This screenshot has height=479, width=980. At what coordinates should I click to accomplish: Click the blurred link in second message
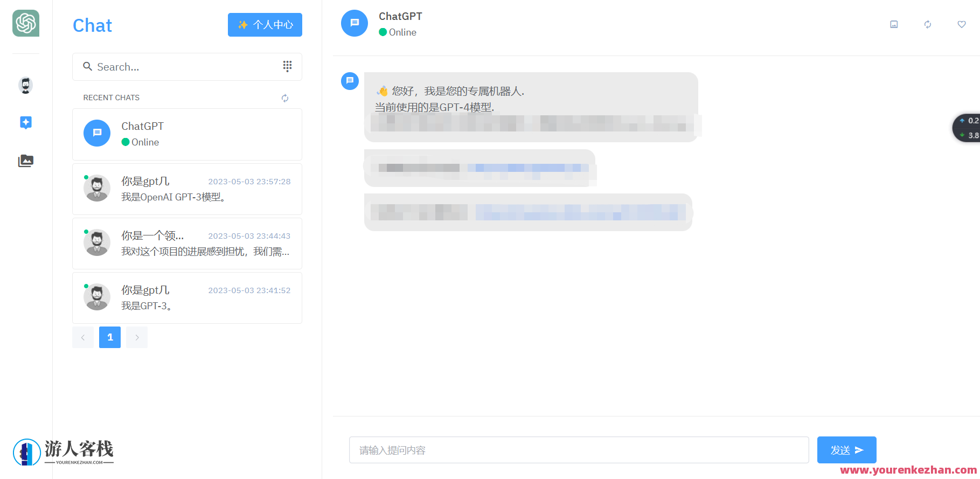coord(528,168)
